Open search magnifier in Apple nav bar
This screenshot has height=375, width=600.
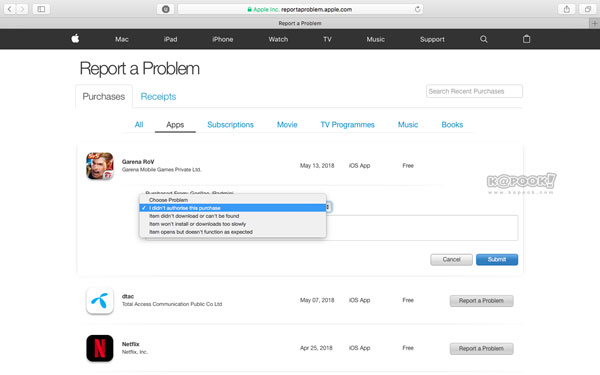(x=484, y=39)
